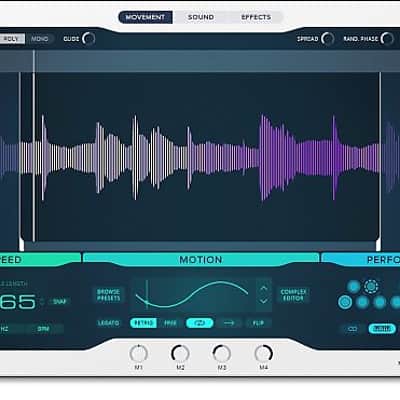Click the highlighted ringed circle in Performance
400x400 pixels.
[x=345, y=302]
